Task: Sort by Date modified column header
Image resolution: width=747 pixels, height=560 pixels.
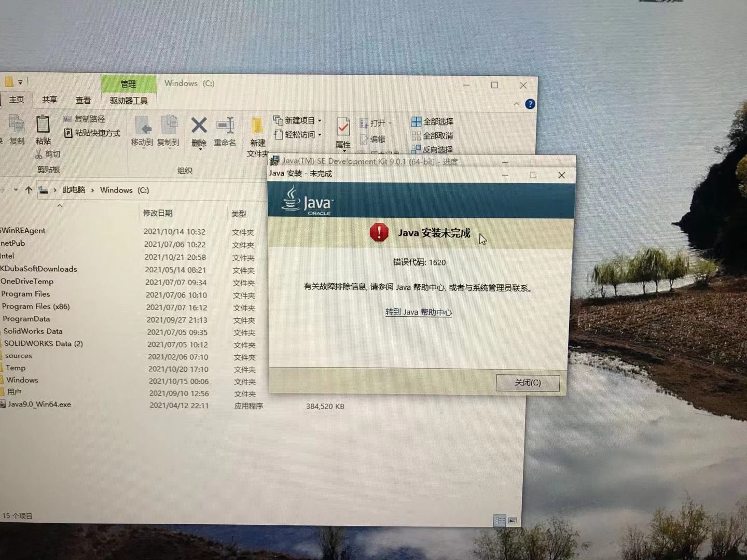Action: [158, 213]
